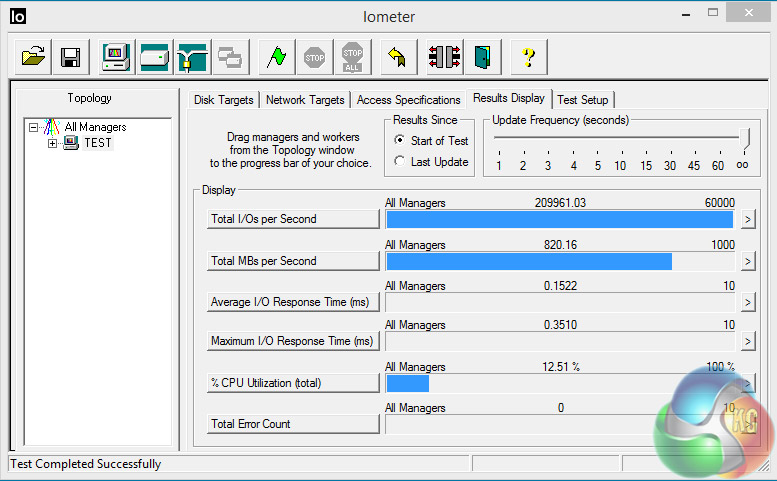
Task: Open About Iometer question mark icon
Action: coord(529,57)
